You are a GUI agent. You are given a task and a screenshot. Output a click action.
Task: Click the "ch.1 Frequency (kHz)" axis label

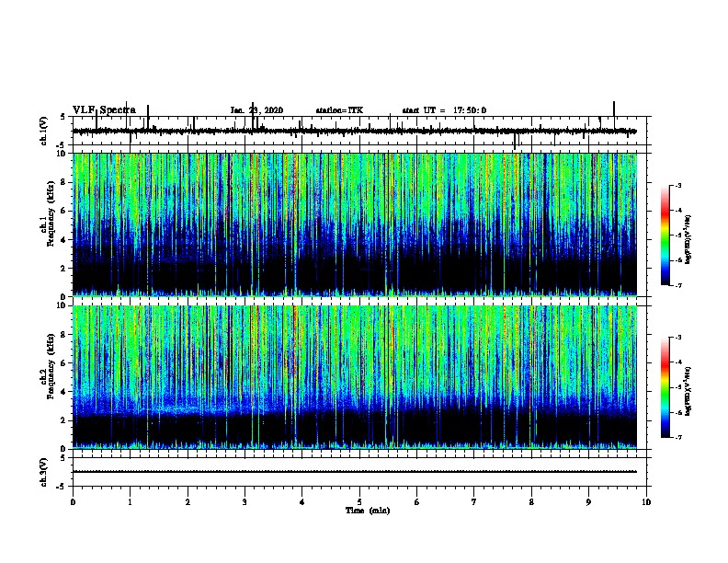click(47, 214)
